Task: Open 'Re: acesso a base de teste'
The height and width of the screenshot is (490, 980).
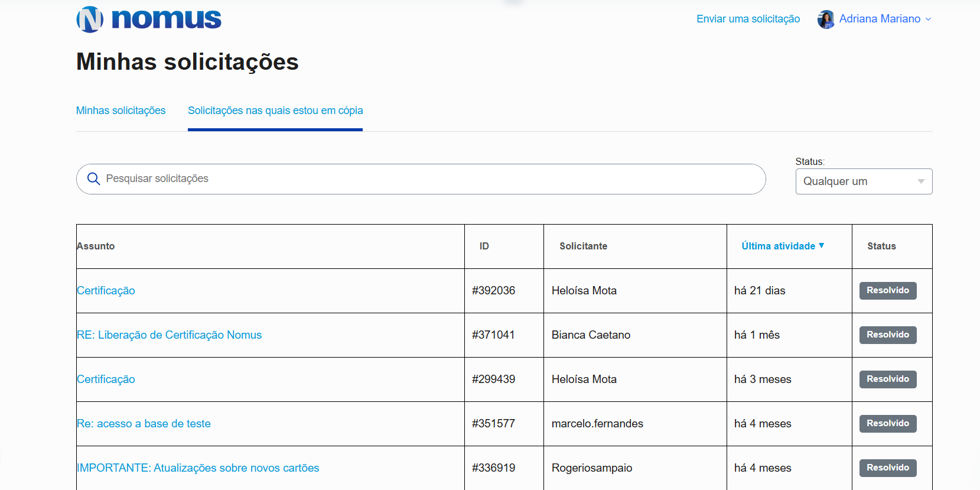Action: (x=144, y=423)
